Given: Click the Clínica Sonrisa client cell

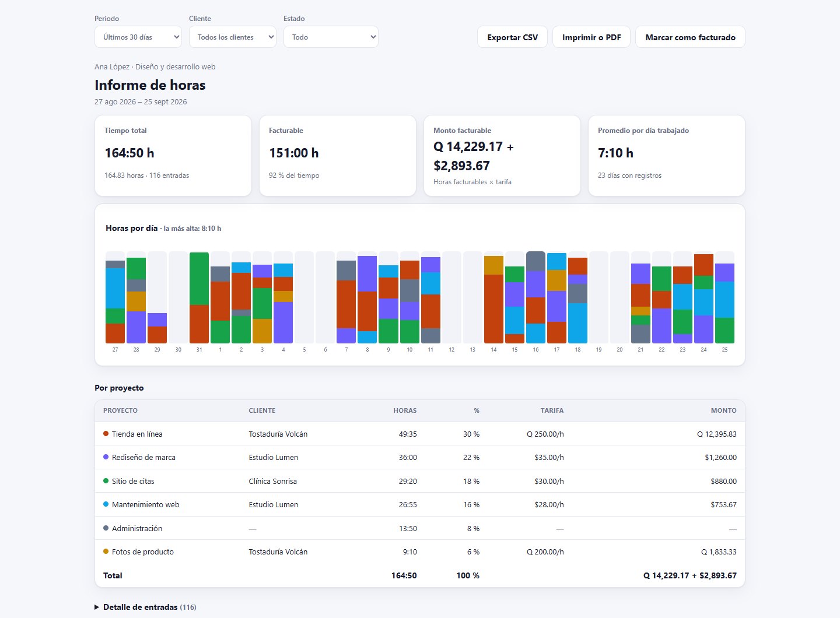Looking at the screenshot, I should coord(272,482).
